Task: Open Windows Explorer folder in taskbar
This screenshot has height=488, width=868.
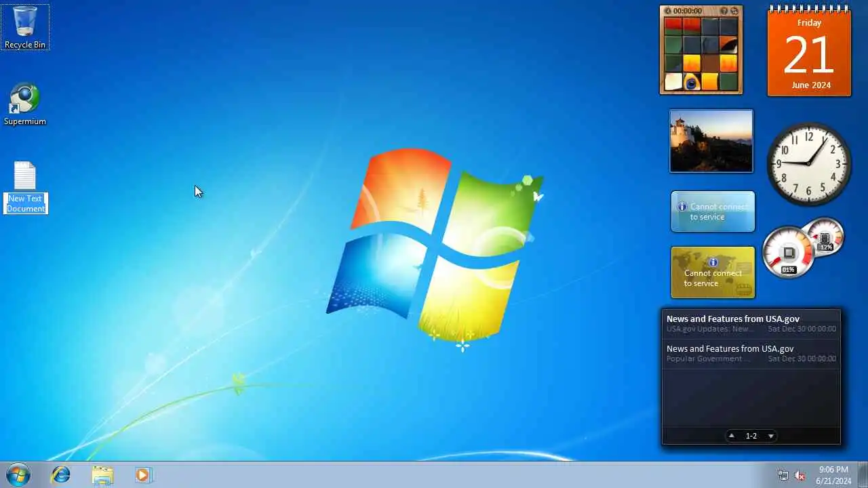Action: pyautogui.click(x=102, y=475)
